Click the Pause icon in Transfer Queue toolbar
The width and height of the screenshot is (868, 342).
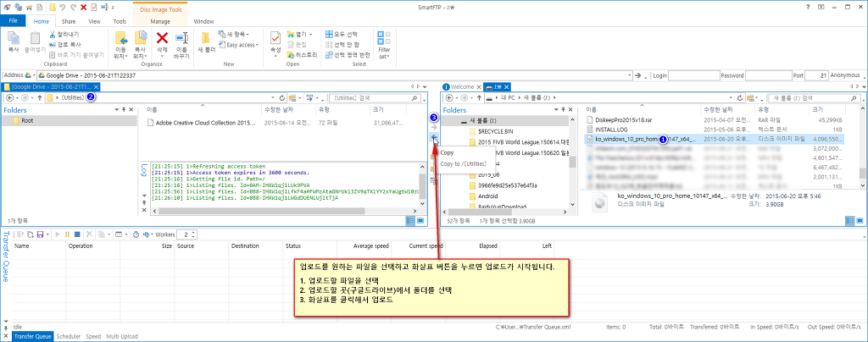click(x=67, y=234)
